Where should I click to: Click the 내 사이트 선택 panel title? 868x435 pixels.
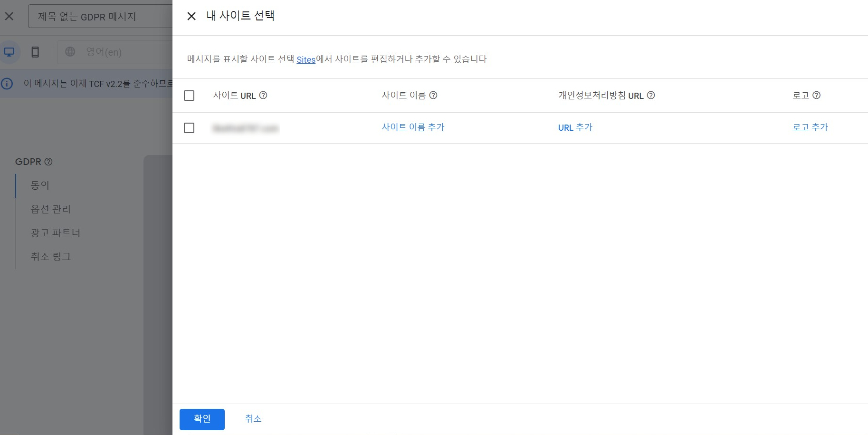point(240,16)
